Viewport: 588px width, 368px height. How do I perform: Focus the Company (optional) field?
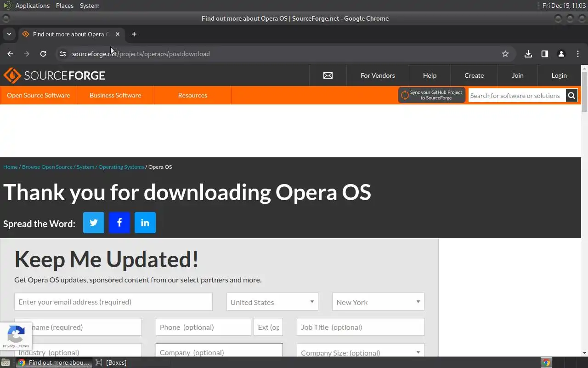pos(219,351)
